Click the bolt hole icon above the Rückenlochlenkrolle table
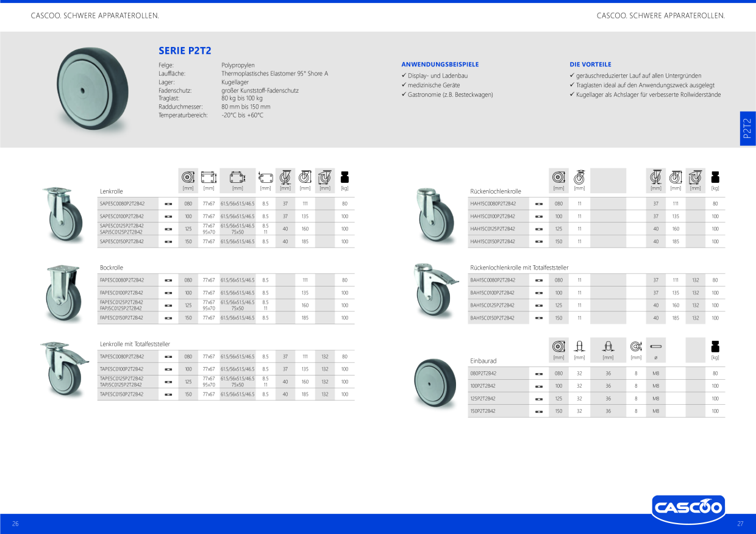 click(579, 177)
